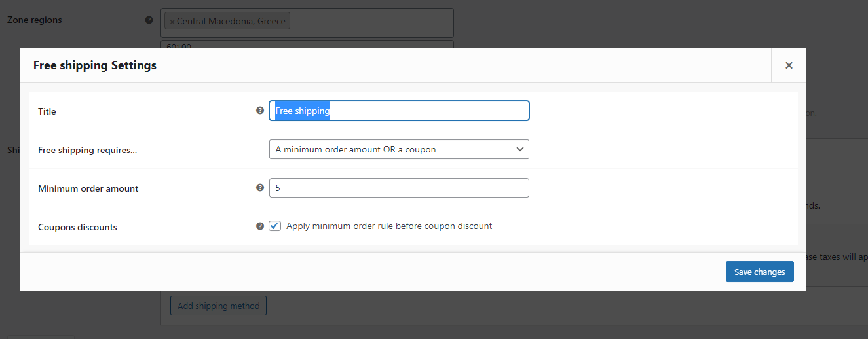Untick the Apply minimum order rule checkbox
Viewport: 868px width, 339px height.
tap(275, 226)
